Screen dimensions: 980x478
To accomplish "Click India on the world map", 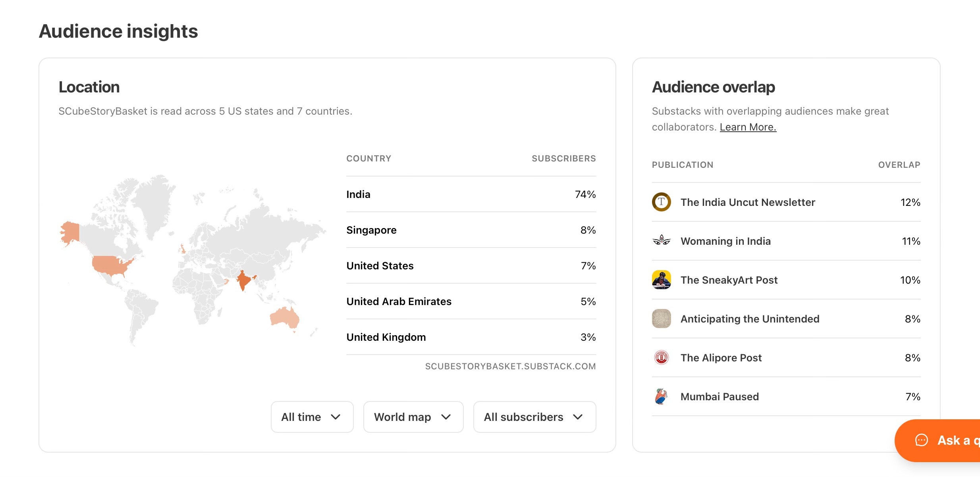I will pos(244,280).
